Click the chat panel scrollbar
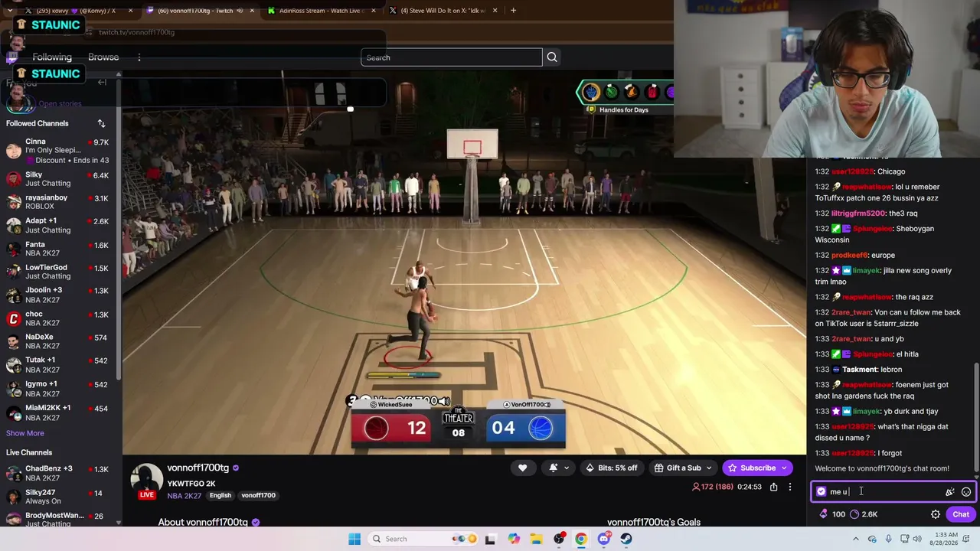The height and width of the screenshot is (551, 980). coord(976,417)
